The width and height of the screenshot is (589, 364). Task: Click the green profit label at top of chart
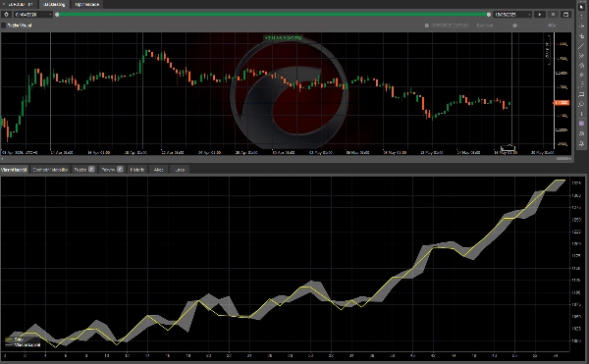point(284,38)
